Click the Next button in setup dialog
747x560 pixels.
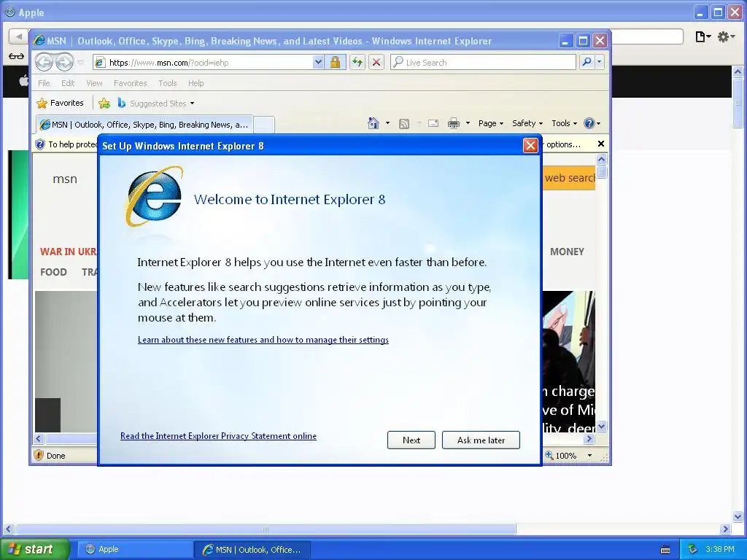coord(411,440)
